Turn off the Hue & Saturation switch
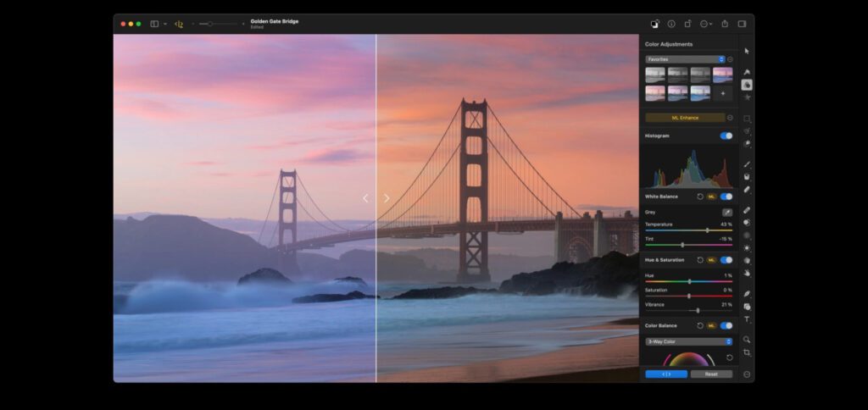868x410 pixels. point(726,260)
